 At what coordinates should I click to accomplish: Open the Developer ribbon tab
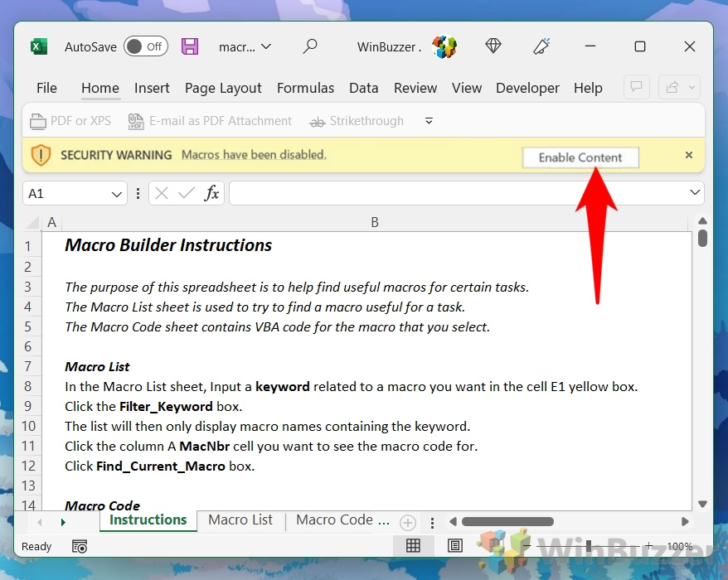pyautogui.click(x=527, y=88)
